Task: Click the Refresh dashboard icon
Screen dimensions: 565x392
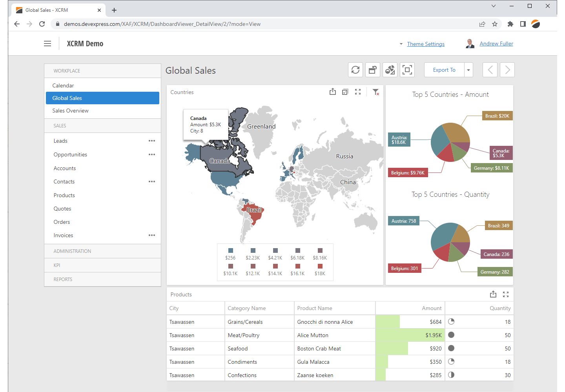Action: (x=355, y=70)
